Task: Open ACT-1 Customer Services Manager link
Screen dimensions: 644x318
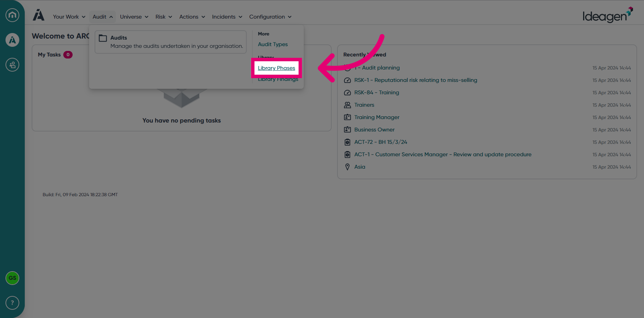Action: point(443,155)
